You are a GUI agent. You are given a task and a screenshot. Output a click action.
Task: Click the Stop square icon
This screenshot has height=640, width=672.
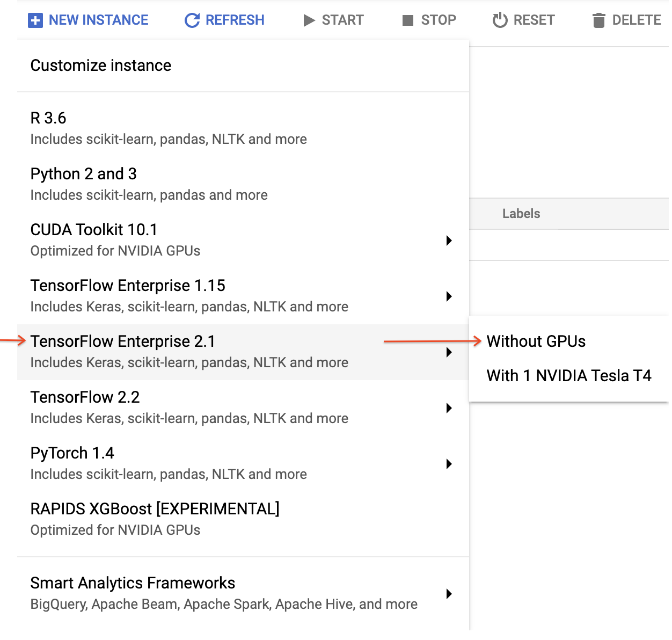[x=408, y=20]
